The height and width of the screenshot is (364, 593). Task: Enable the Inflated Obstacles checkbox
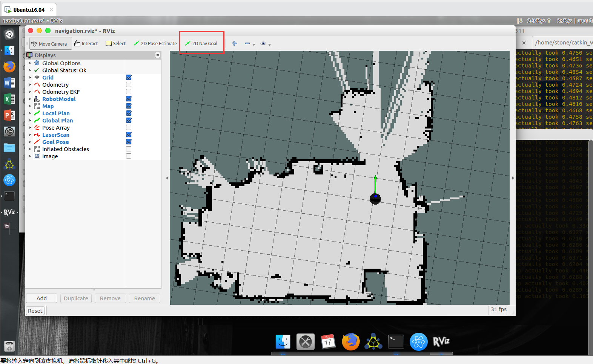(129, 149)
